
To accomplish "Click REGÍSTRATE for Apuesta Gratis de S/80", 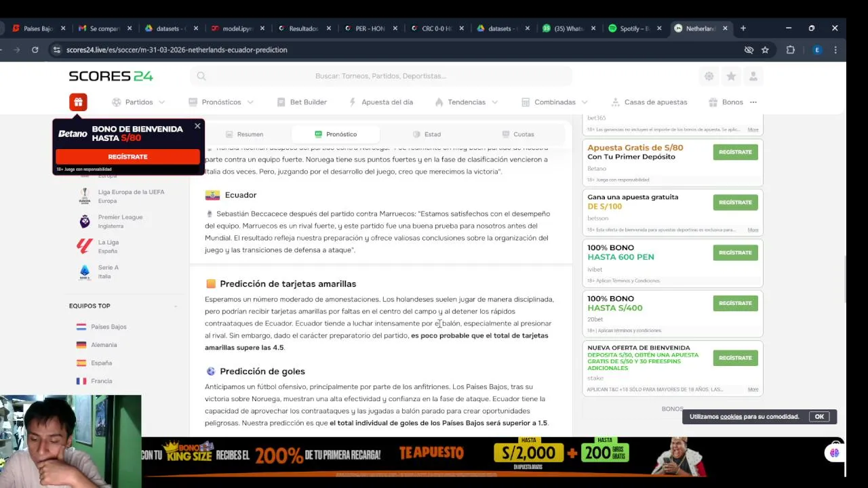I will click(735, 152).
